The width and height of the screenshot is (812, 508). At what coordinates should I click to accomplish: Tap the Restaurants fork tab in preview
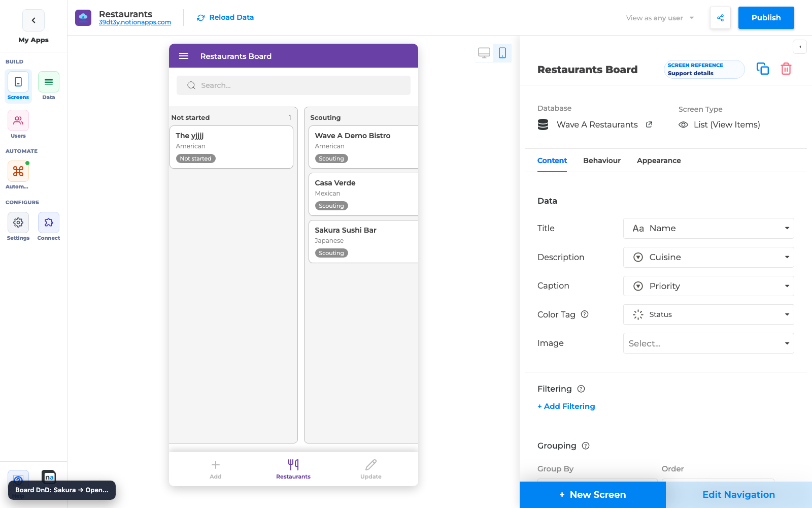pos(293,469)
